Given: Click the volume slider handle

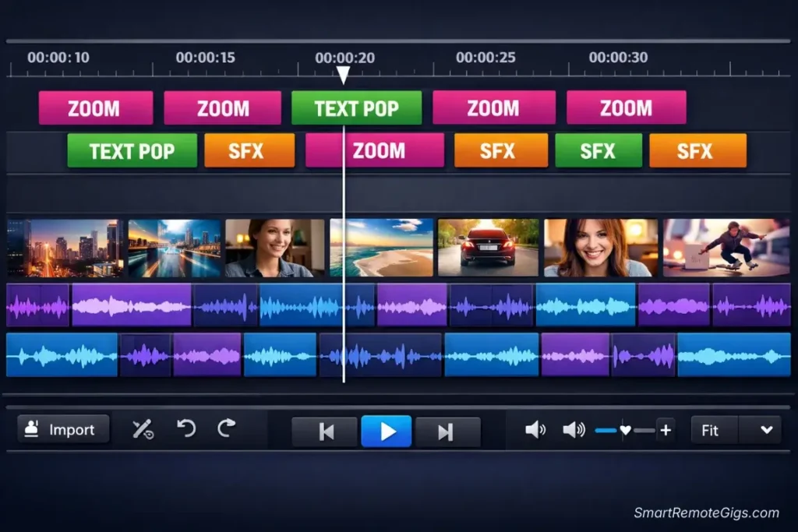Looking at the screenshot, I should 624,429.
